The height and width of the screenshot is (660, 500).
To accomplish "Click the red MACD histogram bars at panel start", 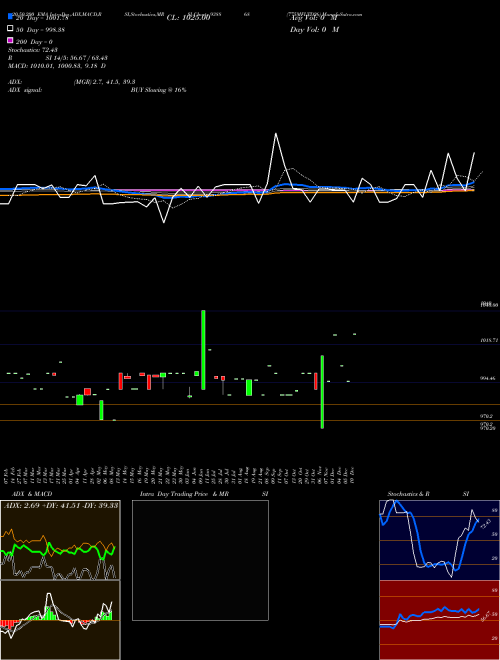I will [8, 624].
